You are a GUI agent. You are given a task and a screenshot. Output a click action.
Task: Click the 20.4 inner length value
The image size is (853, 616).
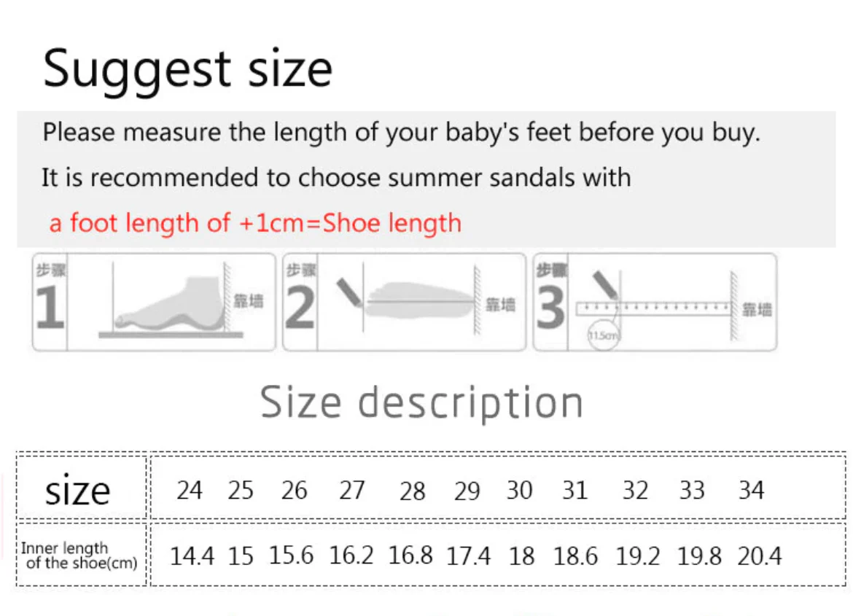pos(759,556)
